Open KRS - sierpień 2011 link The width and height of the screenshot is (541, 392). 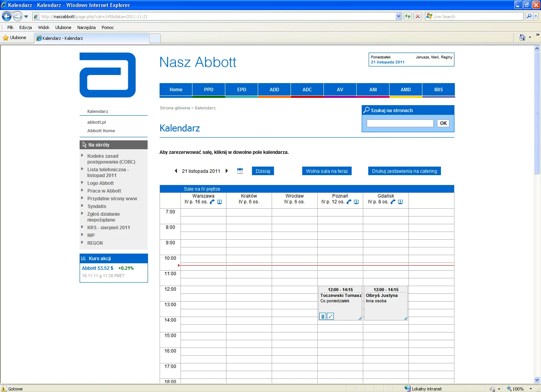109,228
